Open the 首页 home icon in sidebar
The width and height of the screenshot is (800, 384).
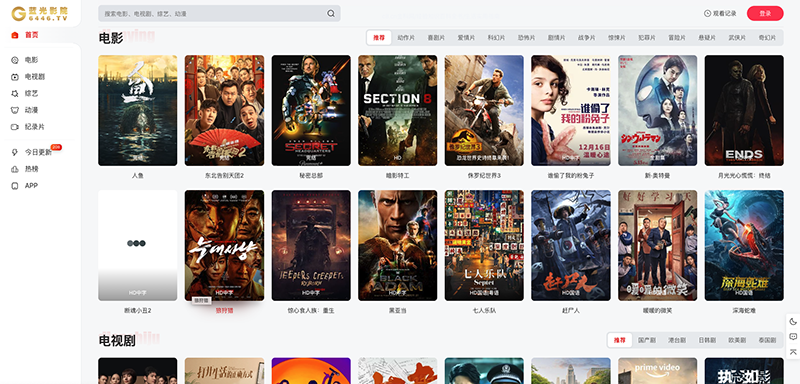[15, 35]
